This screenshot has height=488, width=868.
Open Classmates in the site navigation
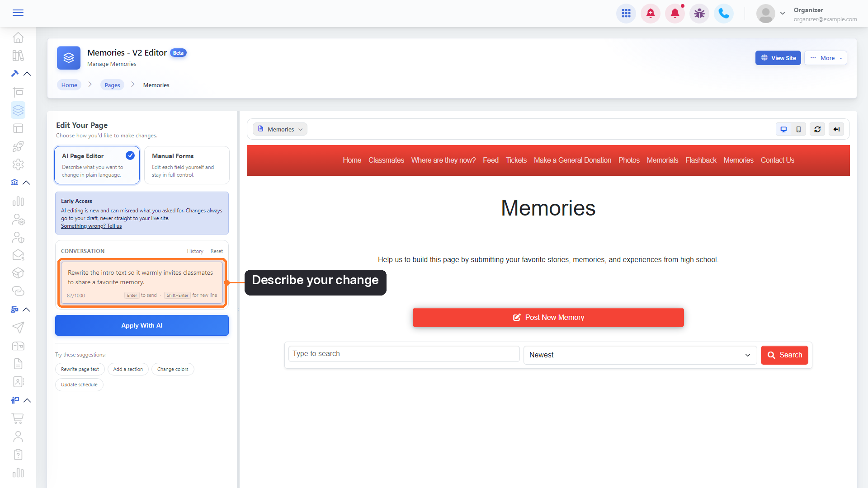tap(386, 160)
